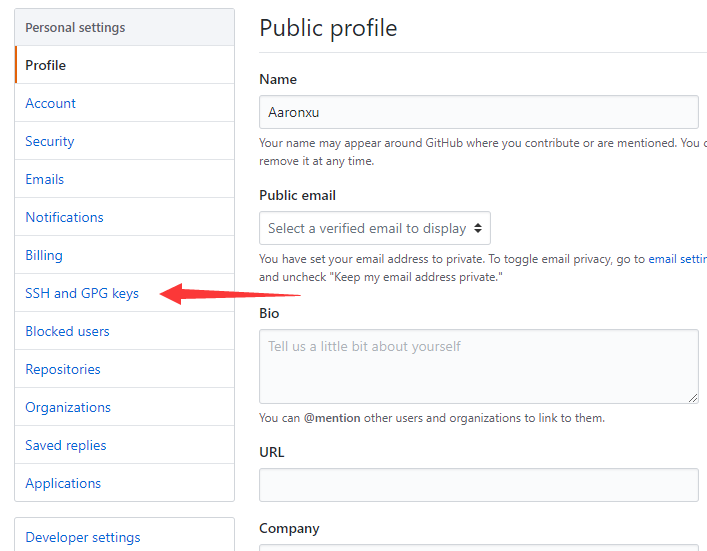Open Applications settings
Screen dimensions: 707x551
63,483
